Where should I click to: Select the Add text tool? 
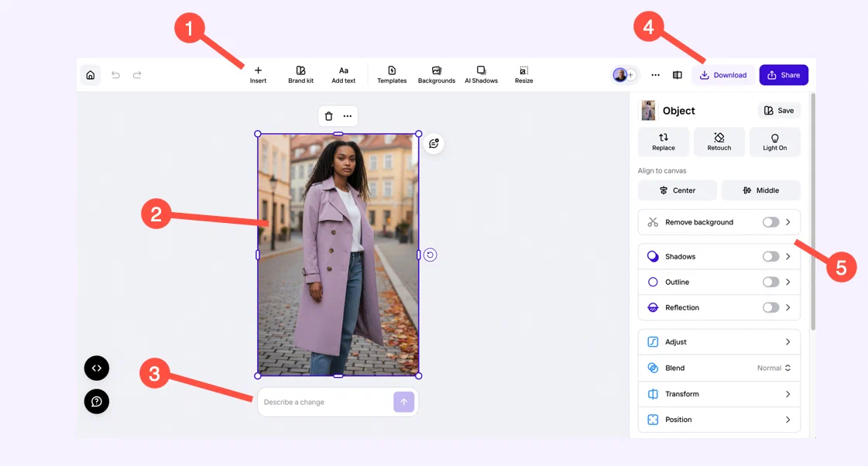coord(343,75)
